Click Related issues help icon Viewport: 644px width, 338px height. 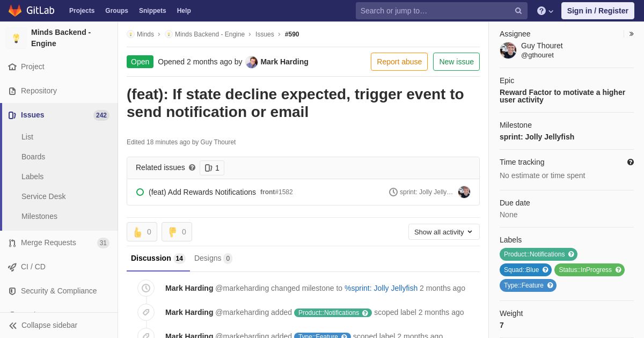click(192, 167)
